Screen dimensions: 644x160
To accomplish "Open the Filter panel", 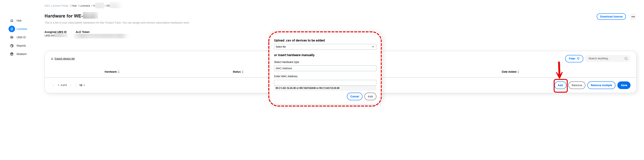I will point(574,58).
